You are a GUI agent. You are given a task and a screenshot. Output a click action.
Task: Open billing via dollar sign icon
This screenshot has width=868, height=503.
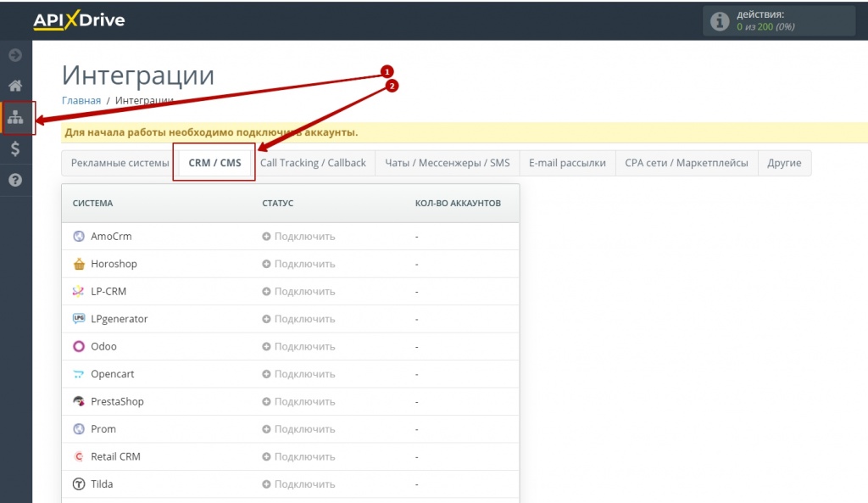pos(15,148)
